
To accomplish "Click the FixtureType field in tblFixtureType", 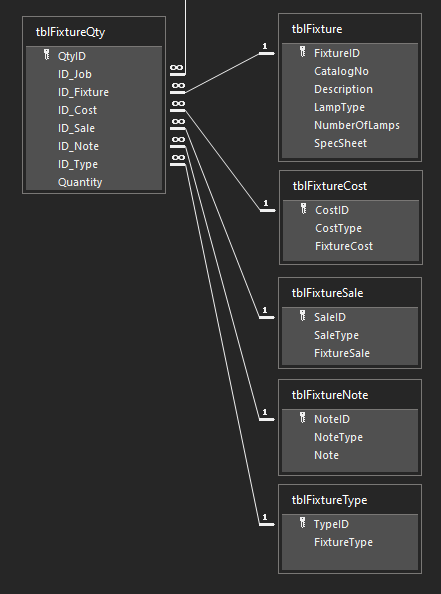I will (350, 542).
